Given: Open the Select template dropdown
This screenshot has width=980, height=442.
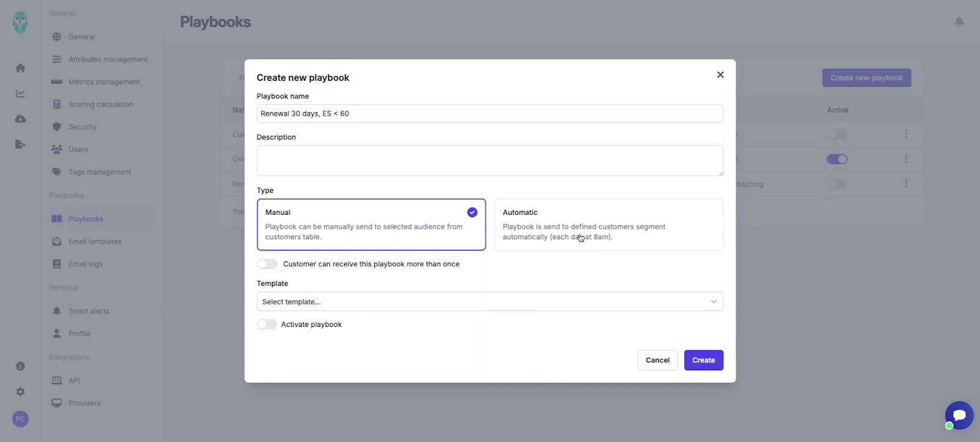Looking at the screenshot, I should tap(489, 302).
